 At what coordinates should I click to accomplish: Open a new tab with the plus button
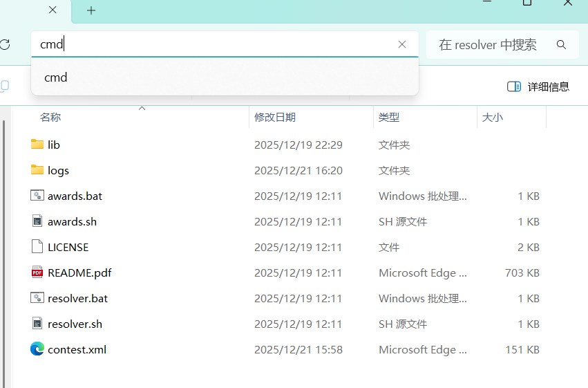[x=91, y=10]
